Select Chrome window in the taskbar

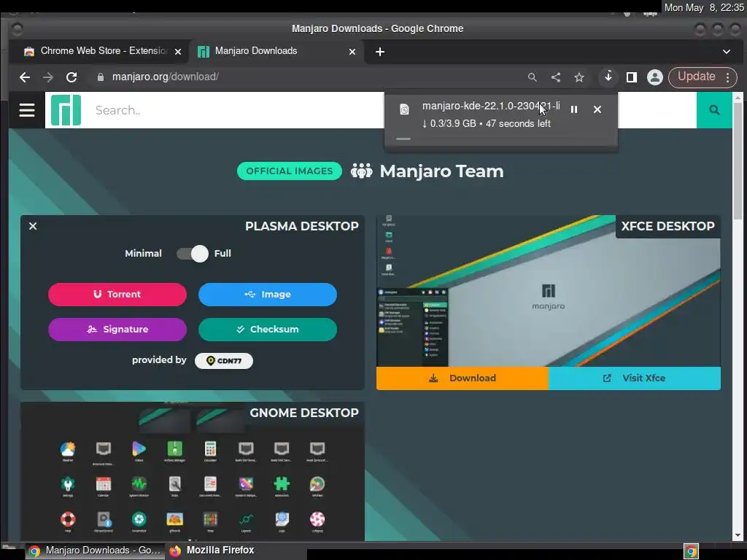tap(96, 551)
